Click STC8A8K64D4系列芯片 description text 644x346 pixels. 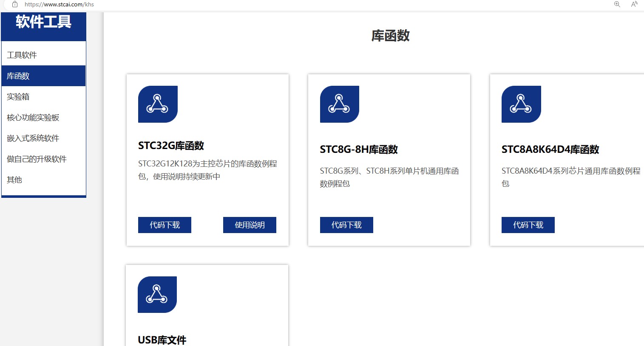(571, 177)
